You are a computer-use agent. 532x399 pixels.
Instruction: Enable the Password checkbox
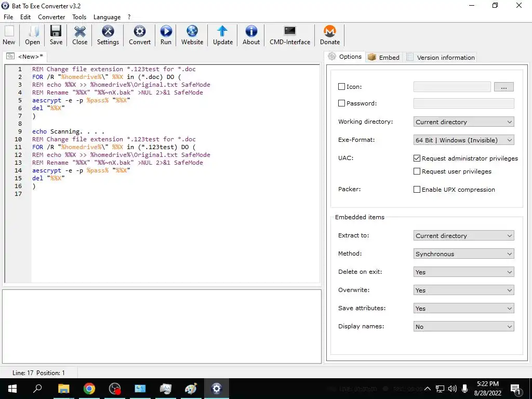[342, 103]
